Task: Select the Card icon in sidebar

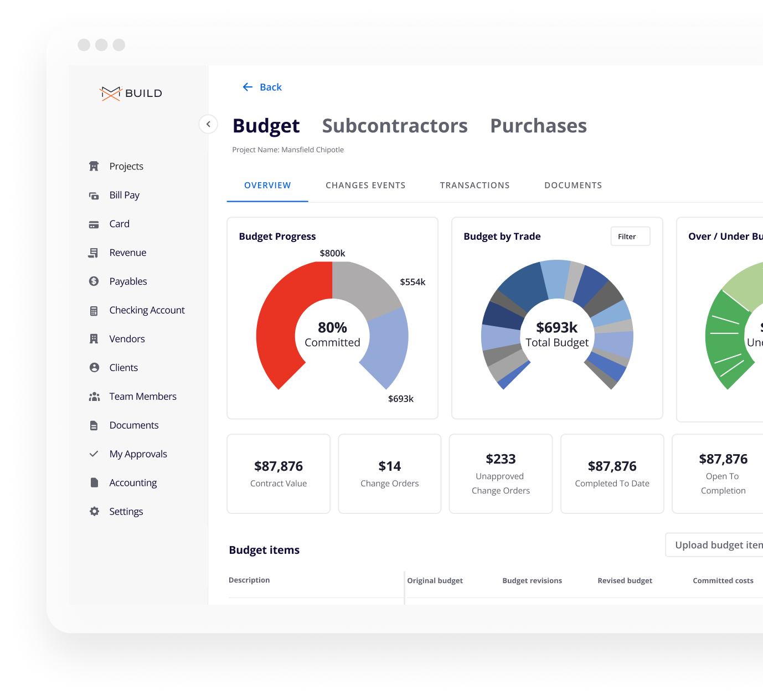Action: coord(94,224)
